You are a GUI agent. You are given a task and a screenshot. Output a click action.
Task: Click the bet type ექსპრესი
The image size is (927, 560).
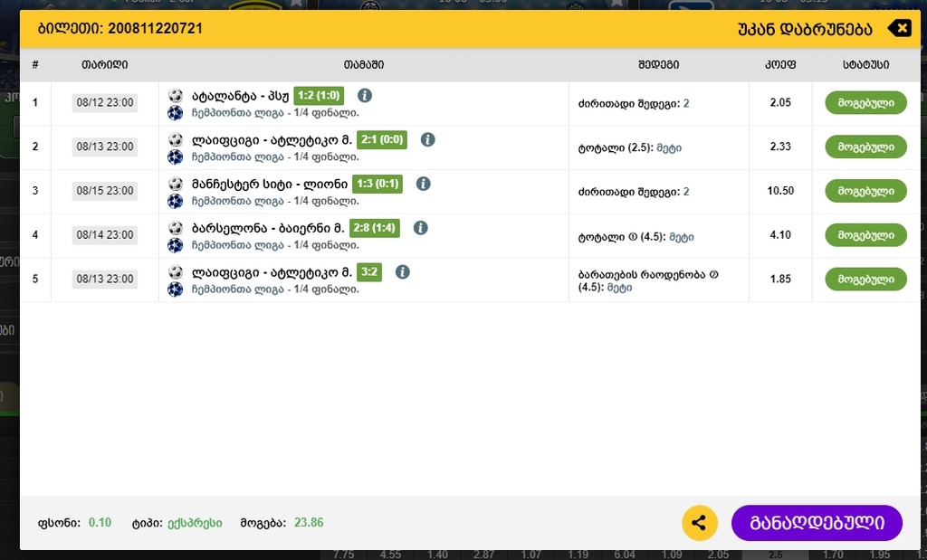coord(195,524)
